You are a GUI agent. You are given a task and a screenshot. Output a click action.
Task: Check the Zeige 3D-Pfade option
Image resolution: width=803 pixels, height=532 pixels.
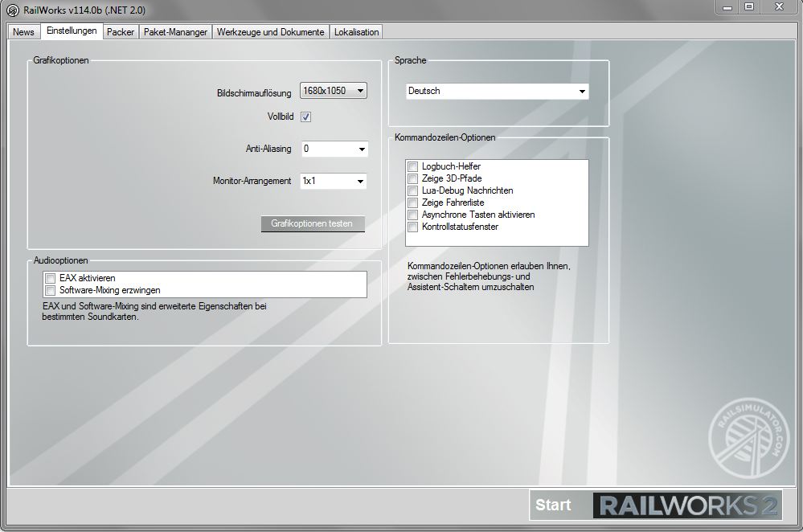coord(413,178)
